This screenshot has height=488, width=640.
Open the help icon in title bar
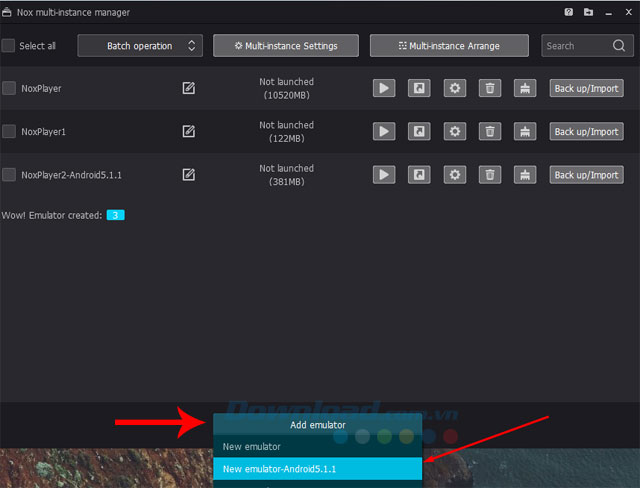[568, 12]
